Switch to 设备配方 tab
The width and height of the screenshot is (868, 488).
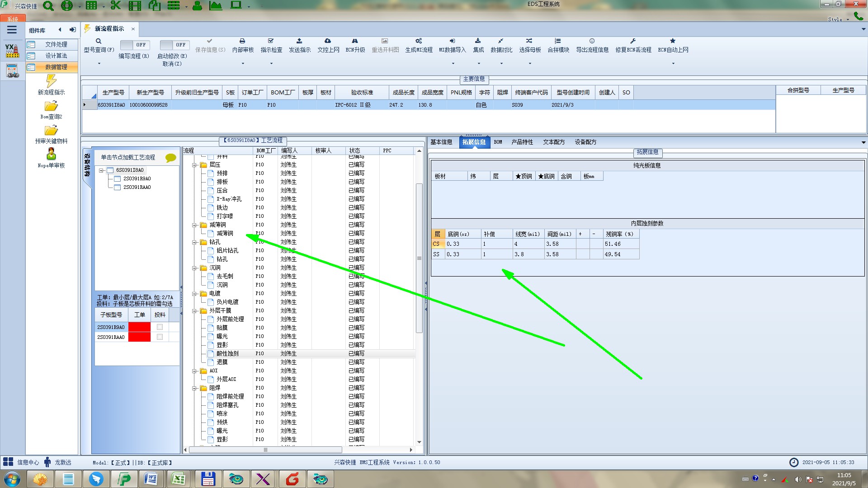coord(585,142)
